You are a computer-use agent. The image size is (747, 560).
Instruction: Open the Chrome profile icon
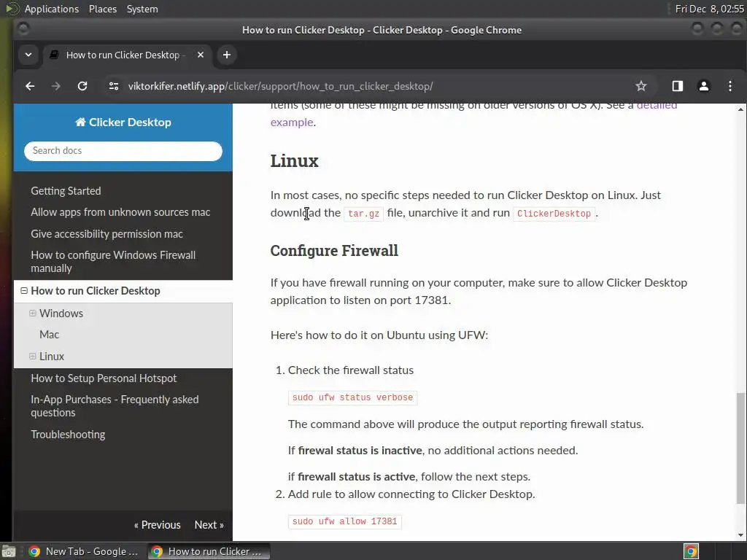point(704,86)
